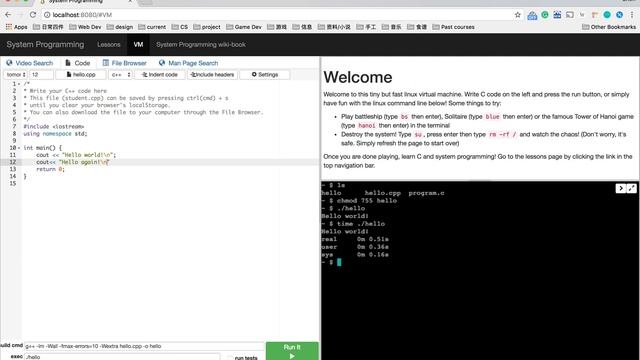Screen dimensions: 640x360
Task: Click the Indent code button
Action: coord(160,75)
